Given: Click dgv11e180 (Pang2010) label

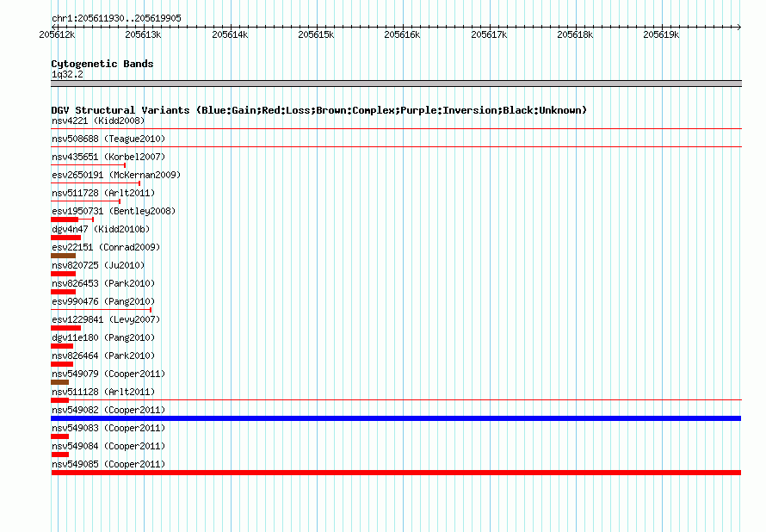Looking at the screenshot, I should tap(103, 337).
